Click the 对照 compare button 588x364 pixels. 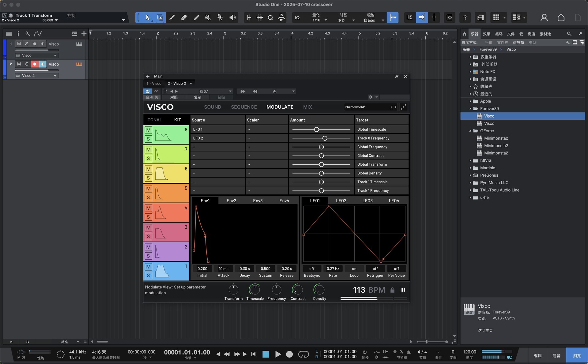coord(174,97)
